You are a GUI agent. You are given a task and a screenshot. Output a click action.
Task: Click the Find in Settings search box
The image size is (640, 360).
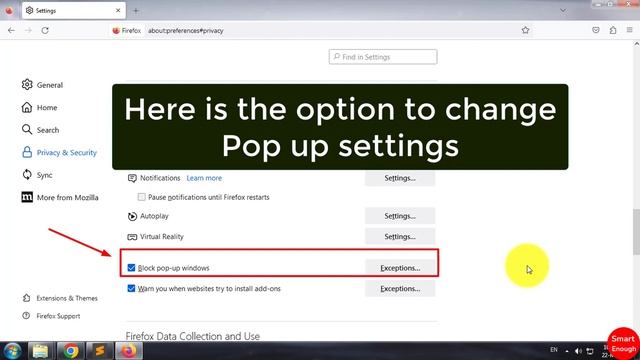pyautogui.click(x=383, y=57)
